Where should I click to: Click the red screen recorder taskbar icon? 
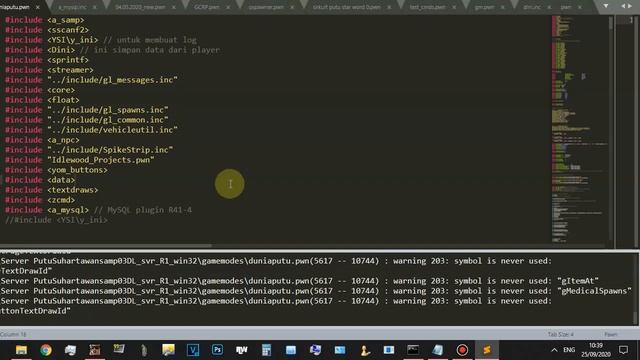[x=462, y=350]
